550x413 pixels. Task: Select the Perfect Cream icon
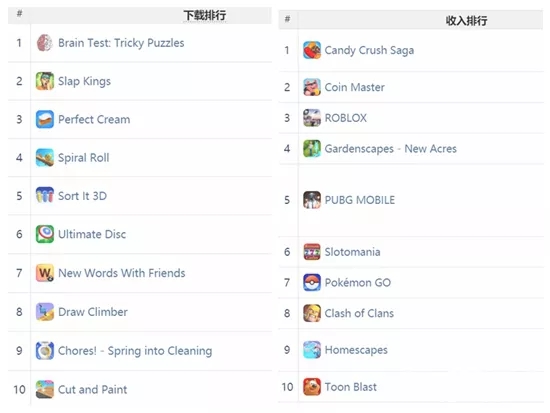[45, 119]
